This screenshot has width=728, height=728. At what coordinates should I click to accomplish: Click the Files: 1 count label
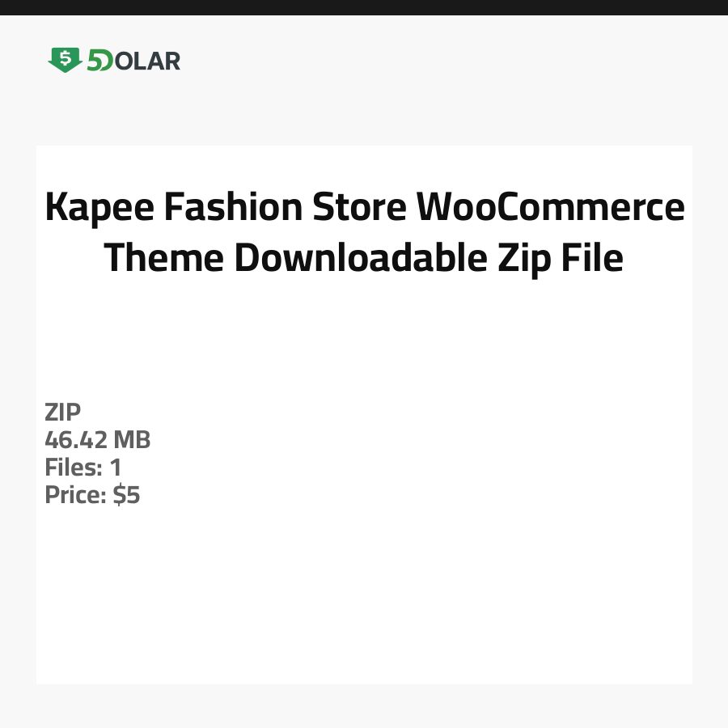point(83,468)
